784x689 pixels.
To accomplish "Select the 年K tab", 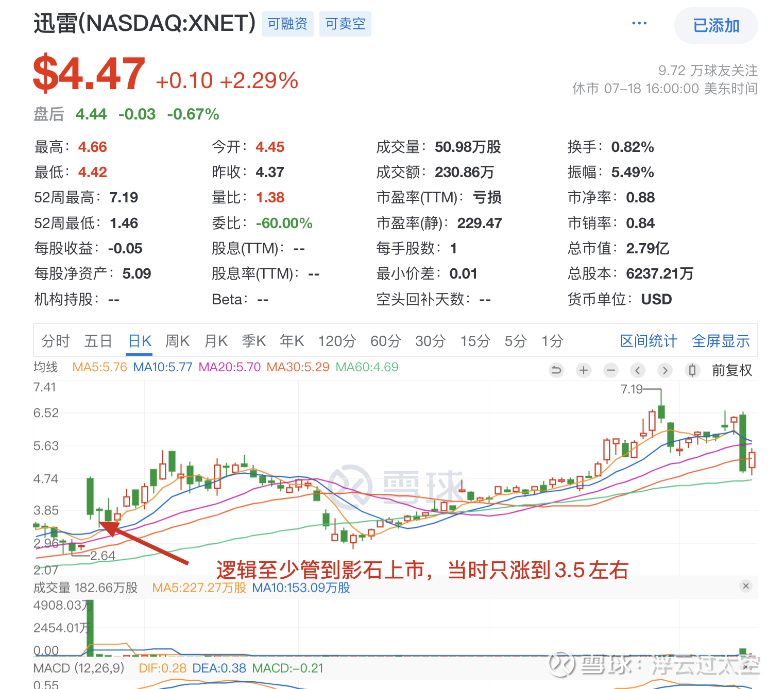I will 292,341.
